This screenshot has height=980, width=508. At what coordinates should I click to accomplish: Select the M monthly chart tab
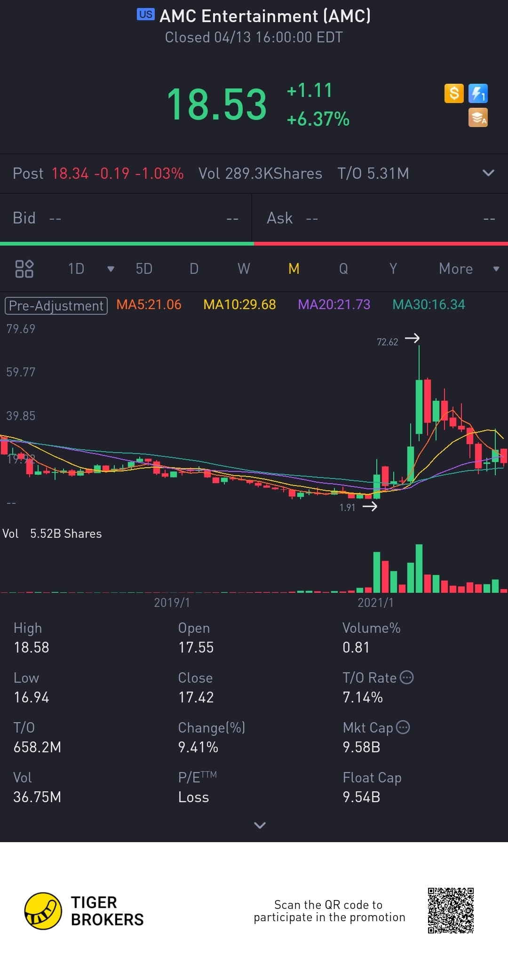(294, 269)
